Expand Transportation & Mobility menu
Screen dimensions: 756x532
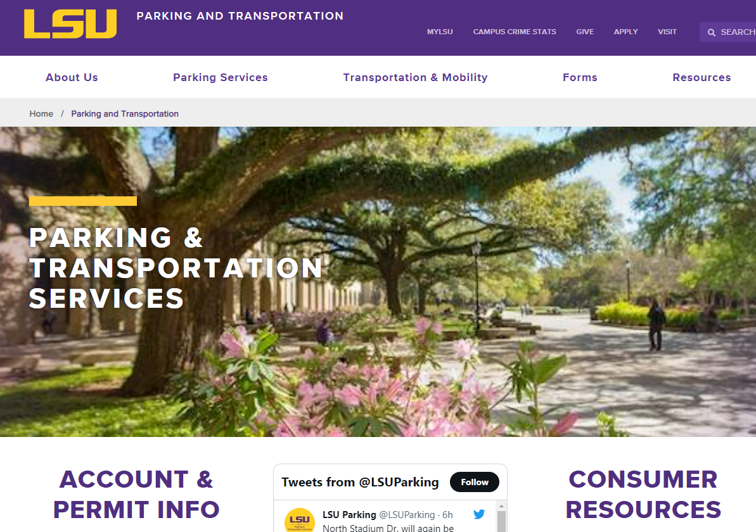[415, 77]
